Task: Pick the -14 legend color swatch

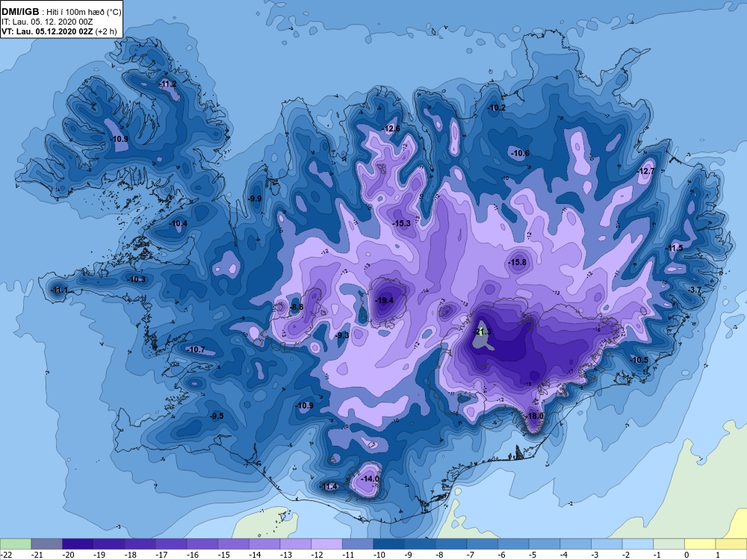Action: [x=264, y=544]
